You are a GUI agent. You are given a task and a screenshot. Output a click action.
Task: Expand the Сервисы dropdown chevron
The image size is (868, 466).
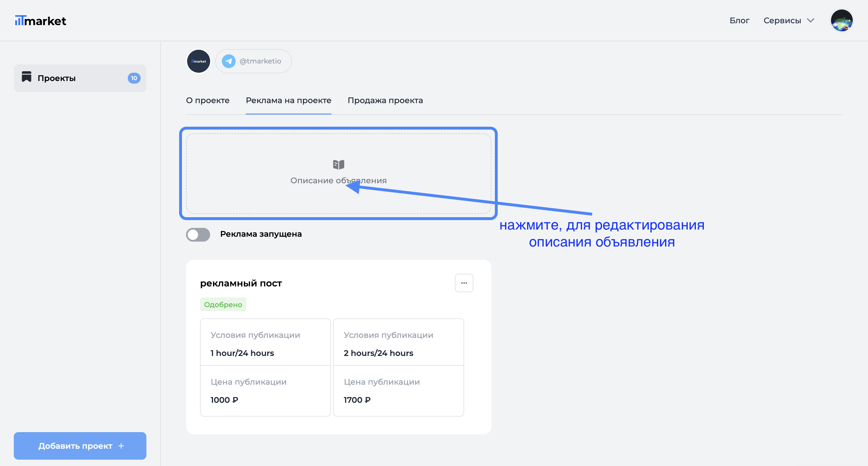pyautogui.click(x=810, y=21)
